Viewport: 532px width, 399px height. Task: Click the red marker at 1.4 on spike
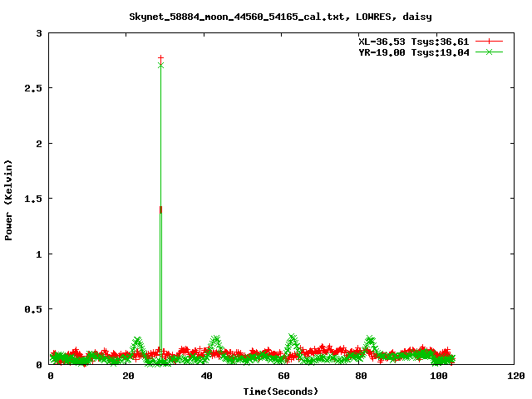[160, 210]
